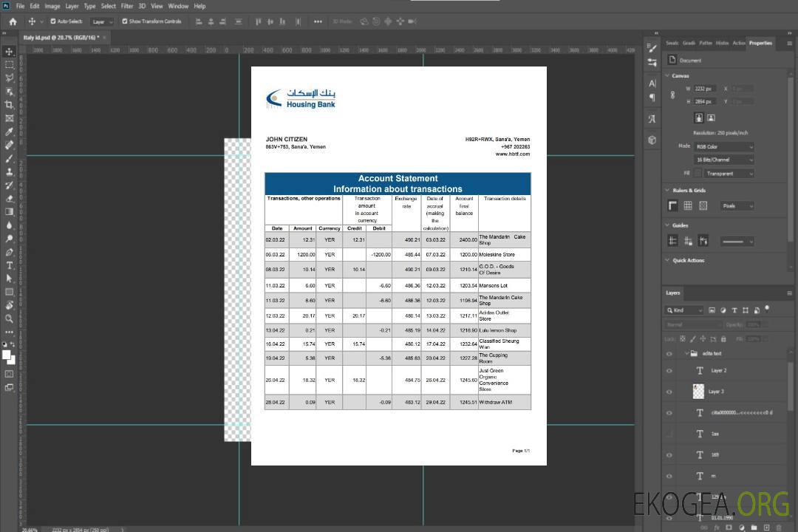Viewport: 798px width, 532px height.
Task: Switch to the Actions panel tab
Action: coord(738,43)
